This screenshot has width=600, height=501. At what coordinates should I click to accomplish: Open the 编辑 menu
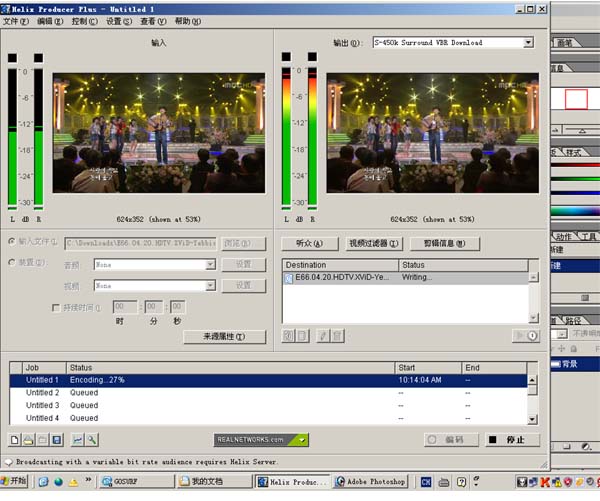click(50, 21)
